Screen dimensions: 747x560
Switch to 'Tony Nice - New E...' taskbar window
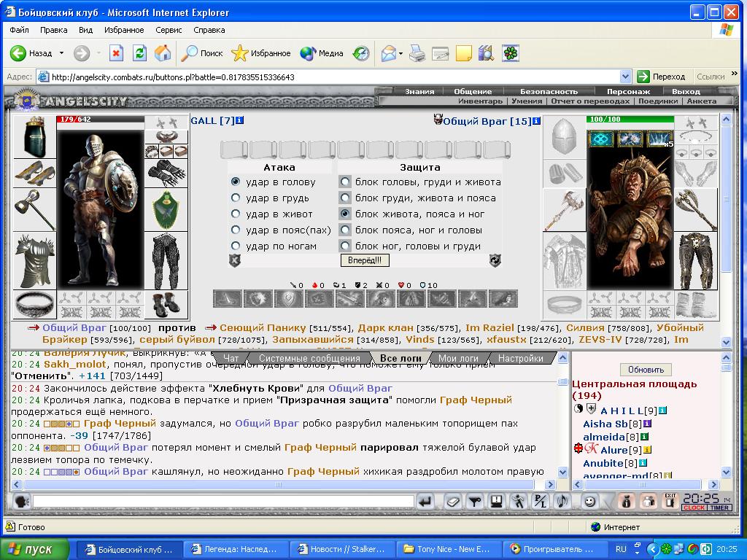(x=450, y=549)
